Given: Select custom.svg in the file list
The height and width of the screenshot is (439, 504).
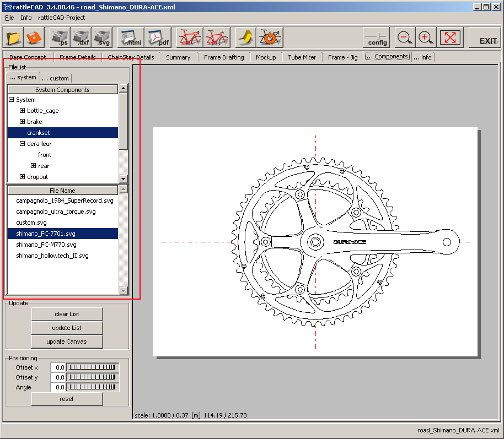Looking at the screenshot, I should (63, 223).
